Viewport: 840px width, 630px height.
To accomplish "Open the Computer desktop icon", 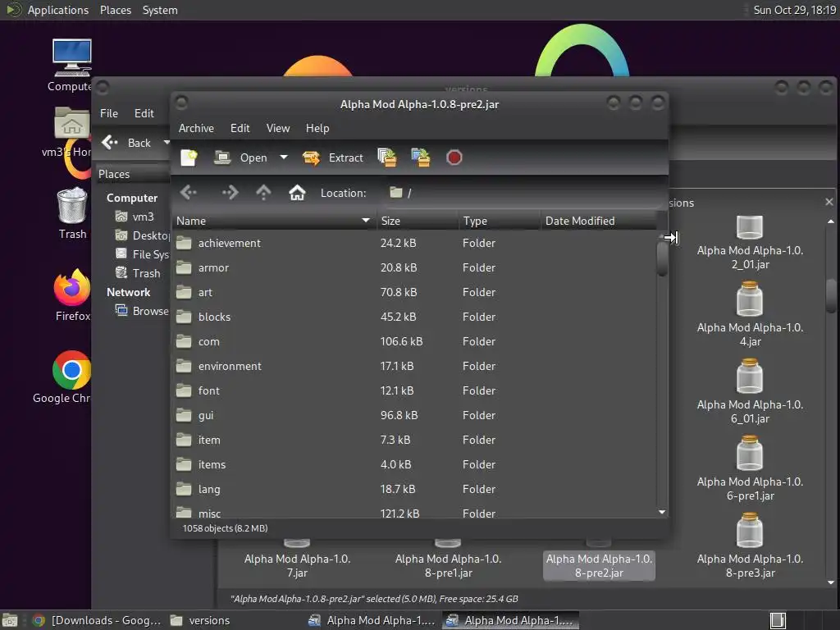I will [x=71, y=66].
